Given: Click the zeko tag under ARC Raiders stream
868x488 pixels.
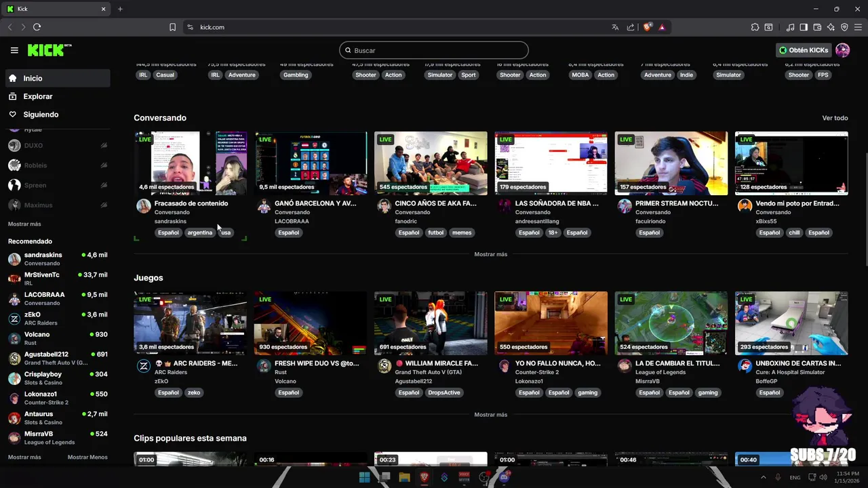Looking at the screenshot, I should point(194,392).
